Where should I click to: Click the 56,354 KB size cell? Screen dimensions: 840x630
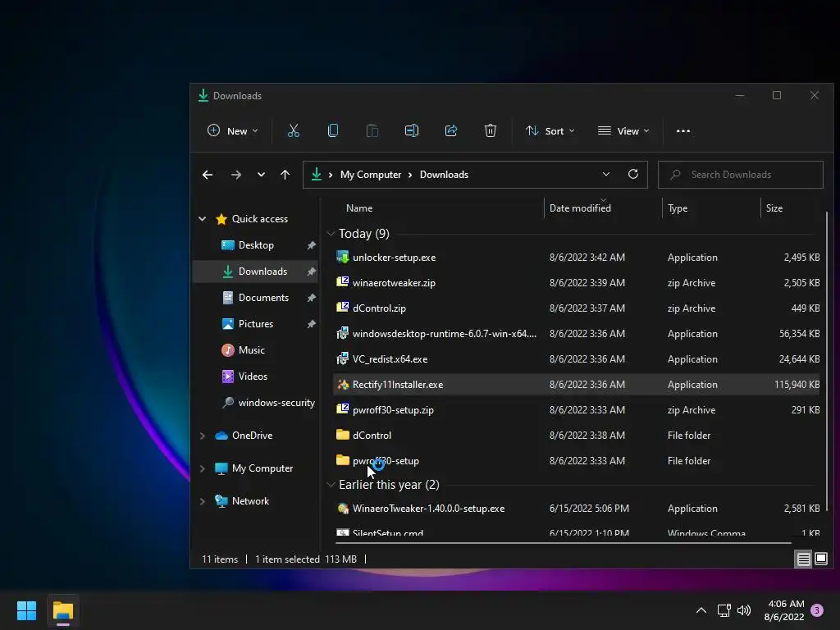pyautogui.click(x=799, y=334)
